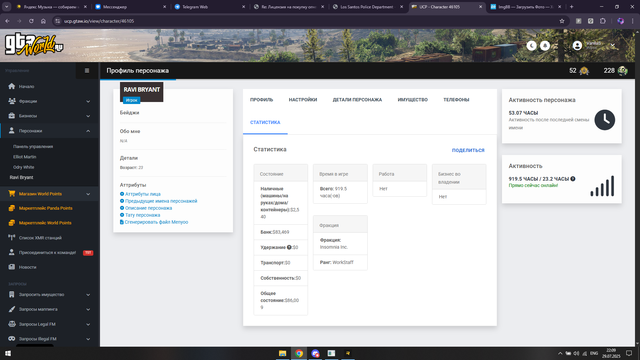Click the Начало home icon in sidebar

[x=11, y=86]
